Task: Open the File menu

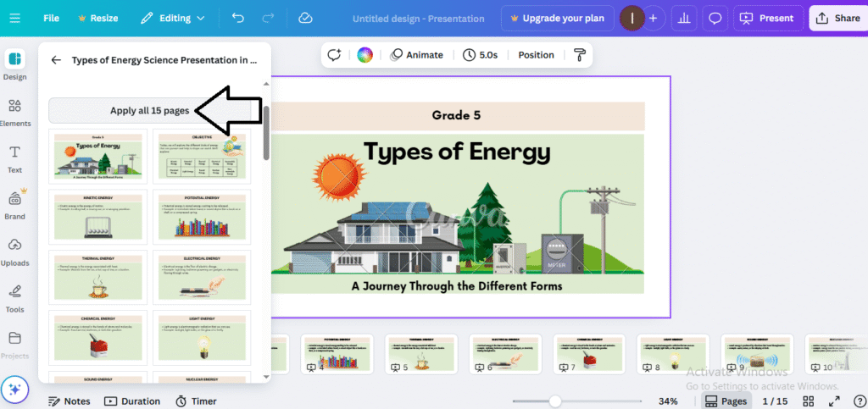Action: pos(51,18)
